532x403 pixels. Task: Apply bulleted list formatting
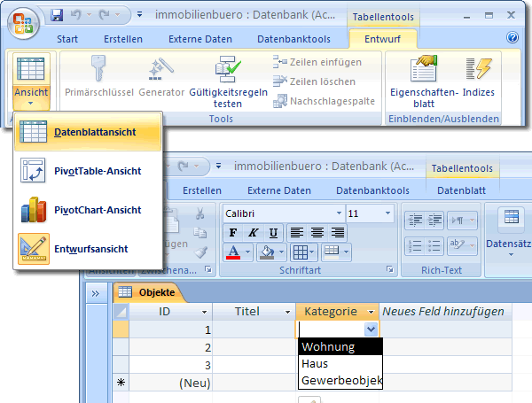click(x=434, y=246)
